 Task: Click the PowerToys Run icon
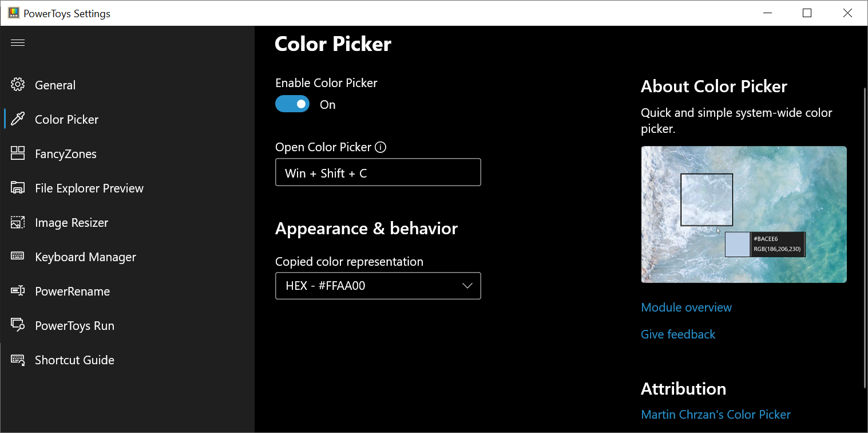tap(17, 325)
